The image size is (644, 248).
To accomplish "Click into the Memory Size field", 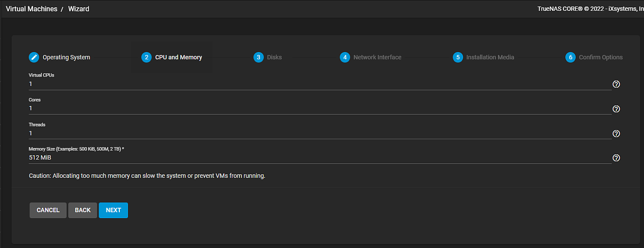I will click(317, 157).
